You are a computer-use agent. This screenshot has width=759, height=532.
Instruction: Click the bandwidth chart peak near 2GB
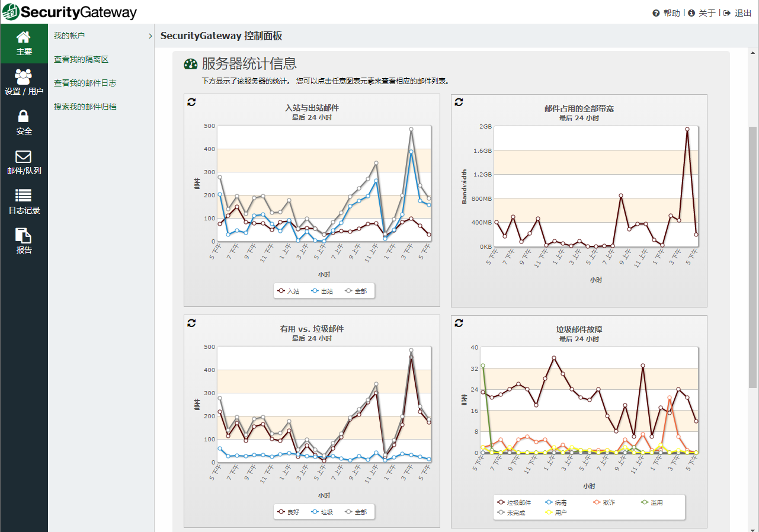(687, 129)
